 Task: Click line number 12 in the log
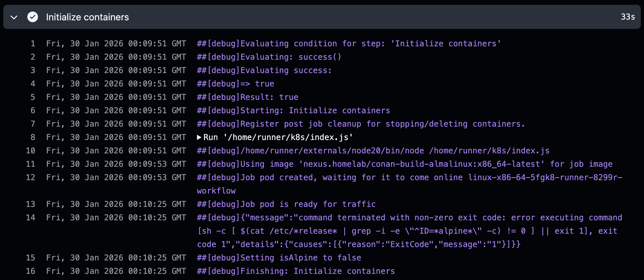31,177
